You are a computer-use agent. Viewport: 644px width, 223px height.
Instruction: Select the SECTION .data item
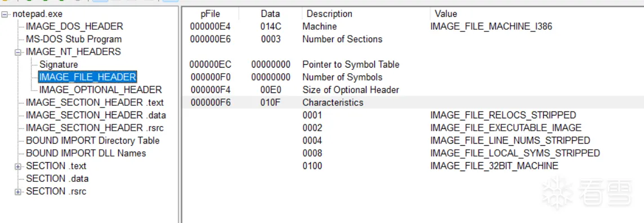[x=57, y=179]
